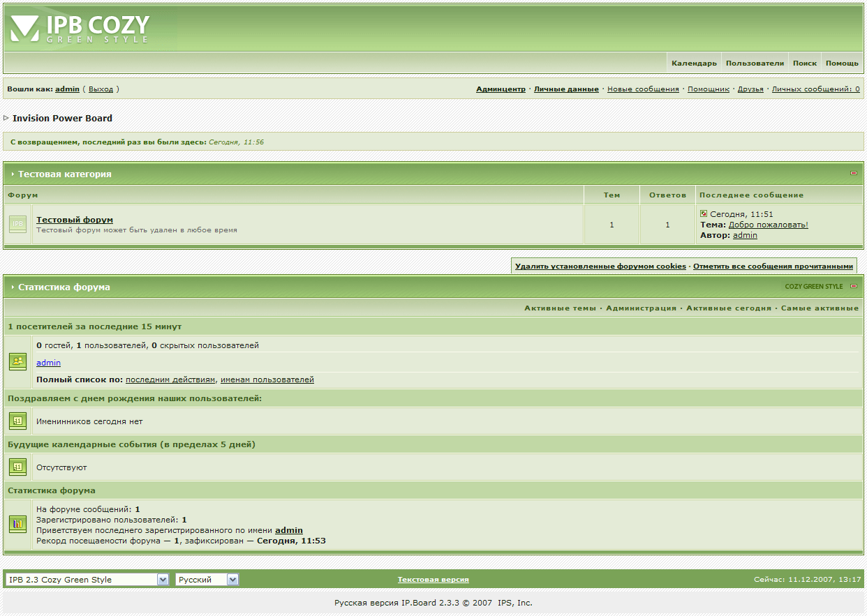Click Отметить все сообщения прочитанными
This screenshot has width=867, height=616.
point(773,266)
